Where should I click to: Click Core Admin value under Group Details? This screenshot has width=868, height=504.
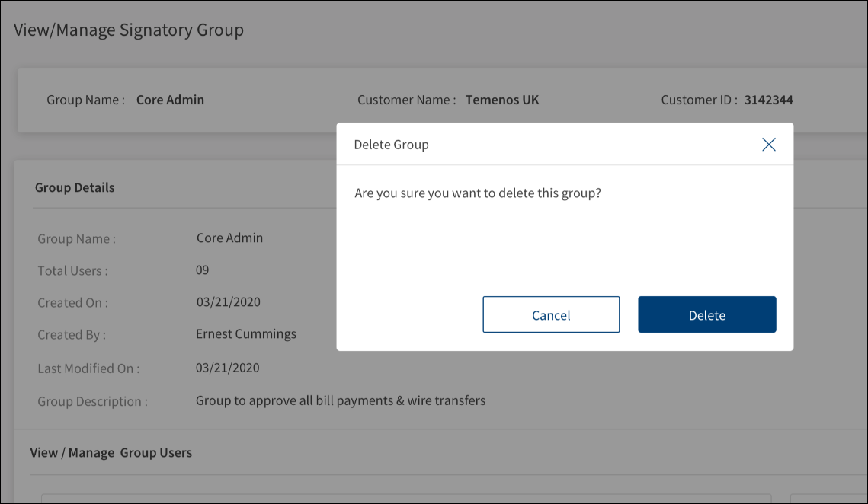pos(229,238)
